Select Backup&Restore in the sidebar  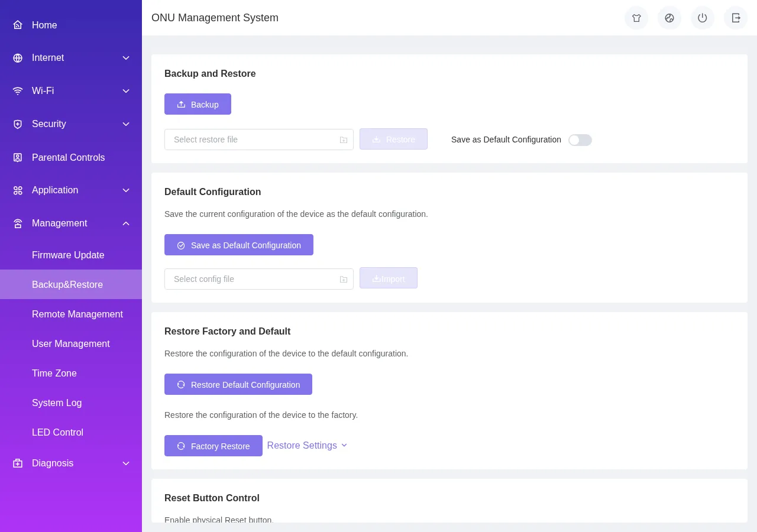tap(71, 284)
